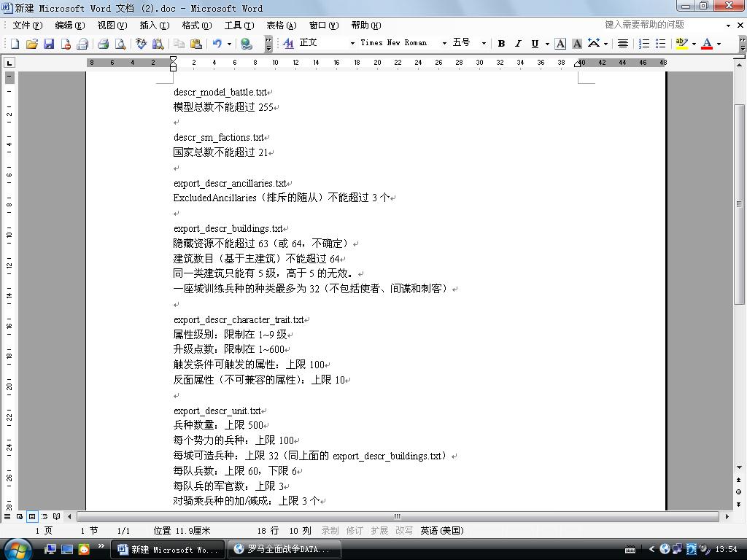Click the help search question box

[660, 25]
